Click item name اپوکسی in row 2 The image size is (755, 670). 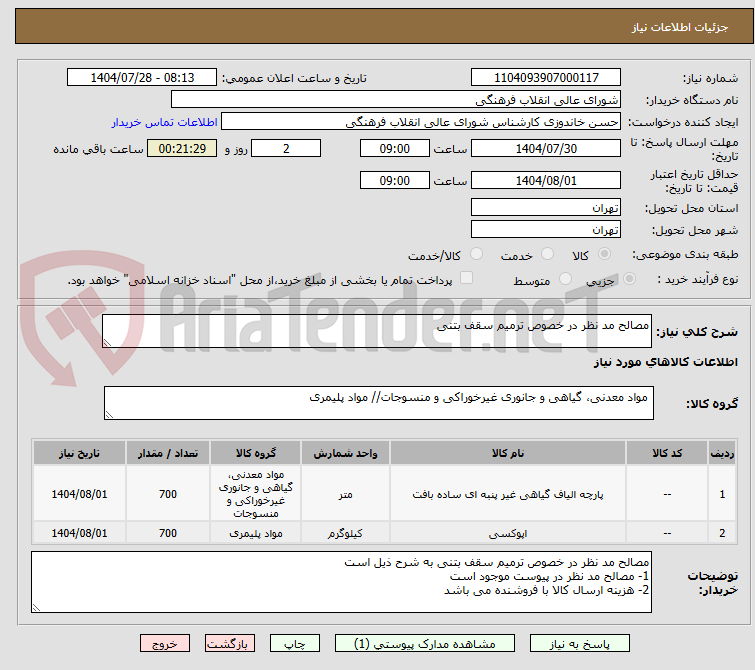coord(508,534)
